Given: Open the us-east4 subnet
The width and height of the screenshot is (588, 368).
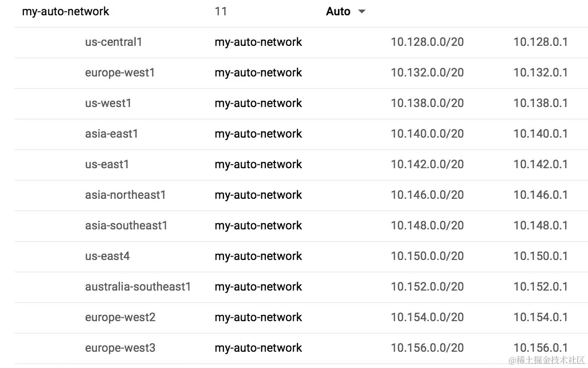Looking at the screenshot, I should (x=107, y=256).
